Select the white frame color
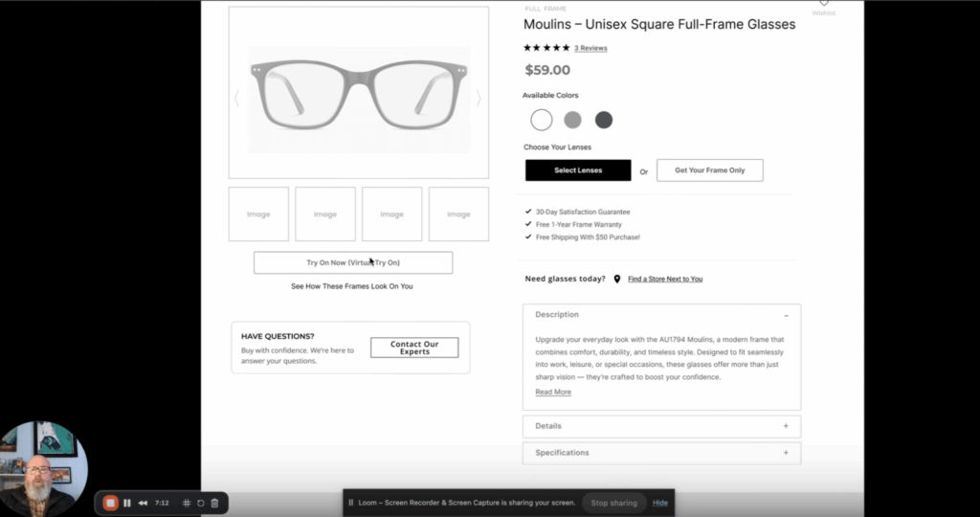 pyautogui.click(x=542, y=120)
